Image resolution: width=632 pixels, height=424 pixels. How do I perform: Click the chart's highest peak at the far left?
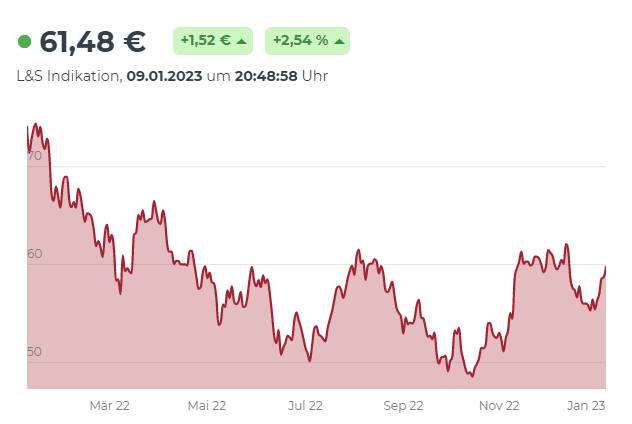(x=36, y=125)
